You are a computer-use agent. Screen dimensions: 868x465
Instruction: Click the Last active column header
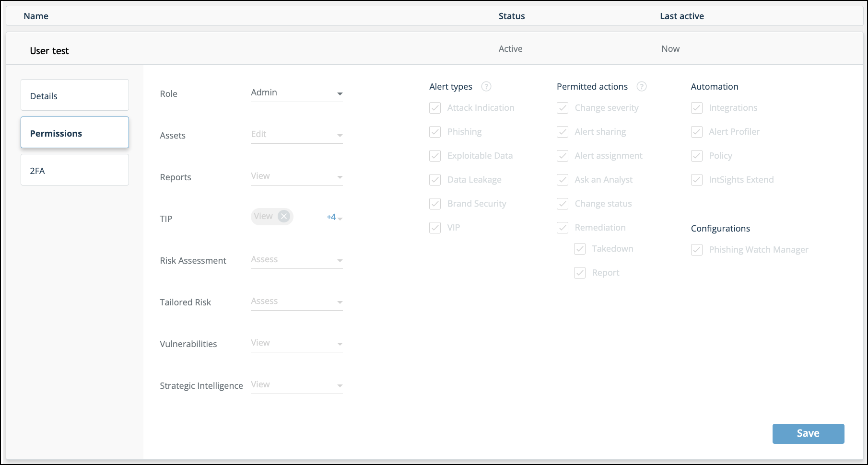click(682, 16)
